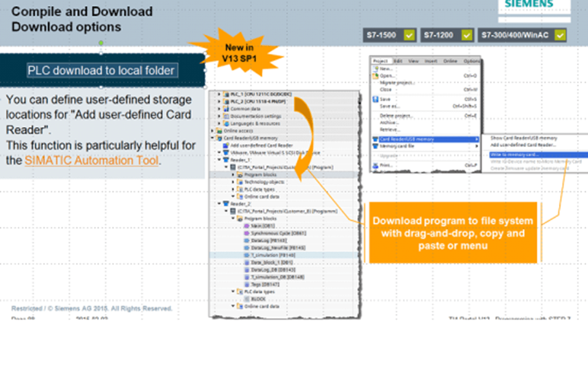Open the Online menu

pyautogui.click(x=450, y=61)
